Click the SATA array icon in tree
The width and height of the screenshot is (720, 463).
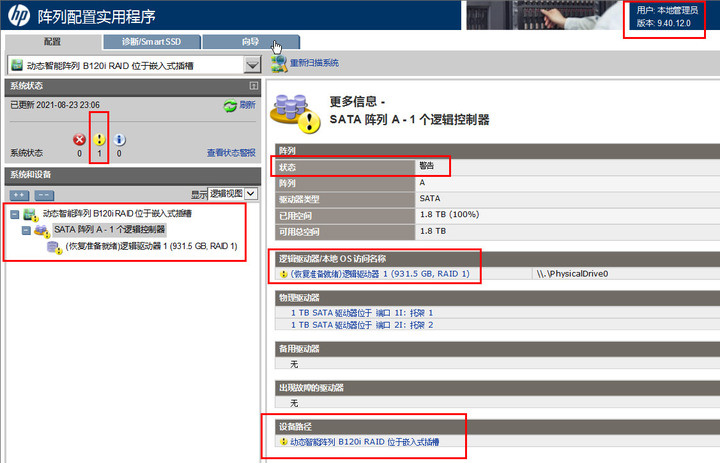coord(42,231)
